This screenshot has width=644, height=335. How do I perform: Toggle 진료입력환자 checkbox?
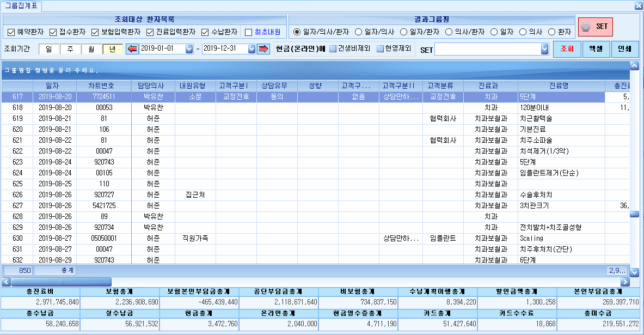pyautogui.click(x=150, y=32)
